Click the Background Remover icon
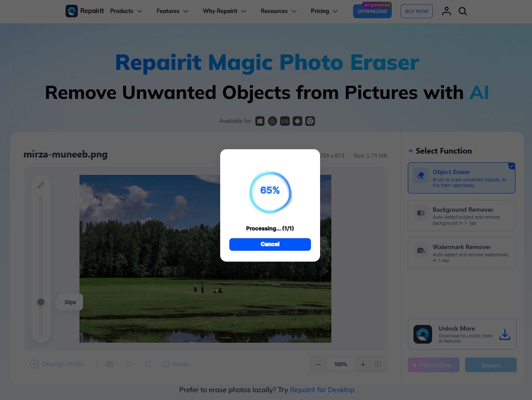Viewport: 532px width, 400px height. click(x=421, y=213)
